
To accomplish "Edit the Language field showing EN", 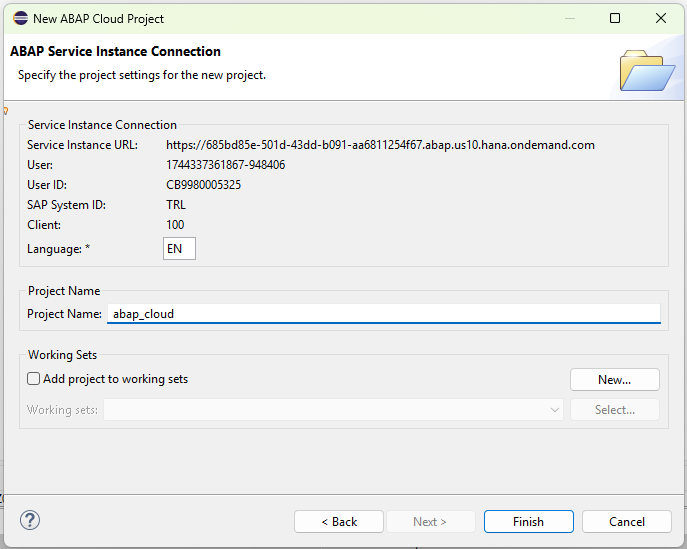I will 179,248.
